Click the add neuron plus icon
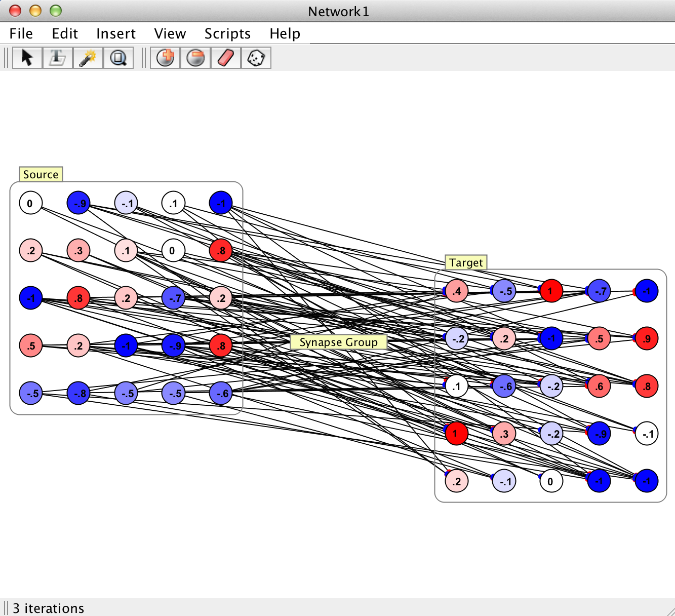 [166, 58]
